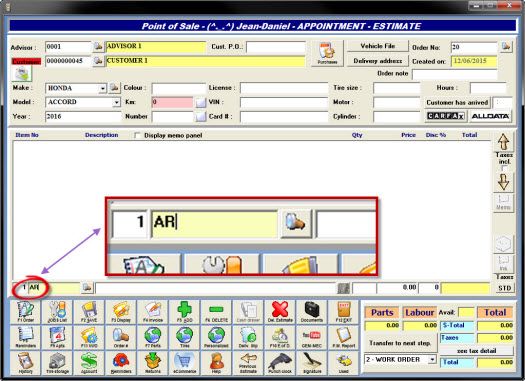Enable Display memo panel checkbox
Screen dimensions: 525x381
137,135
